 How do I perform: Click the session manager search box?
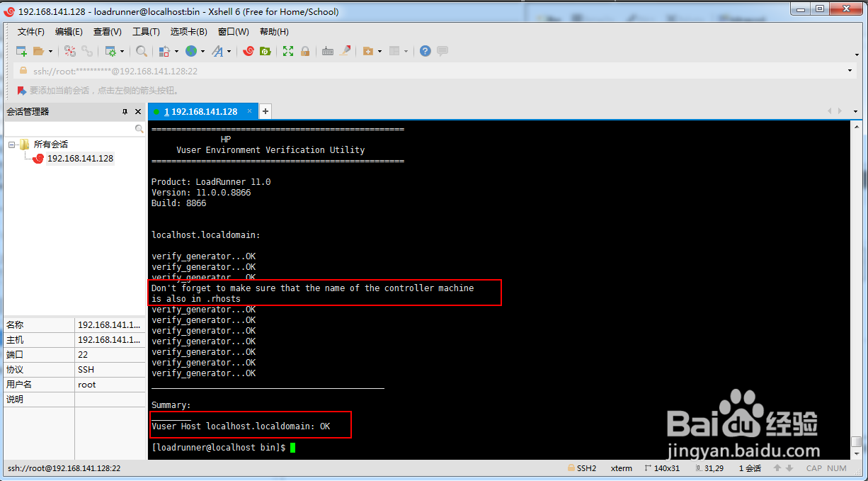[x=74, y=129]
